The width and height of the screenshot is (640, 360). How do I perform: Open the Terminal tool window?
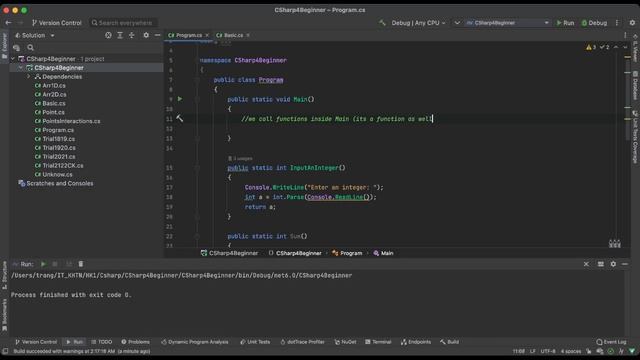tap(378, 342)
